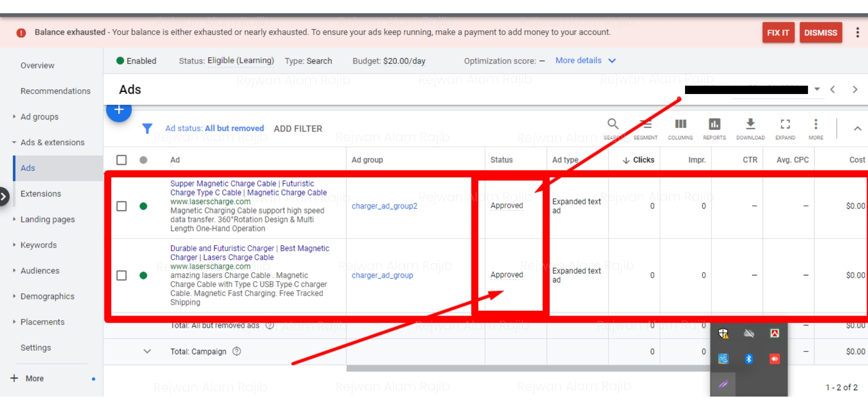The image size is (868, 410).
Task: Expand Ad groups in sidebar
Action: click(x=39, y=117)
